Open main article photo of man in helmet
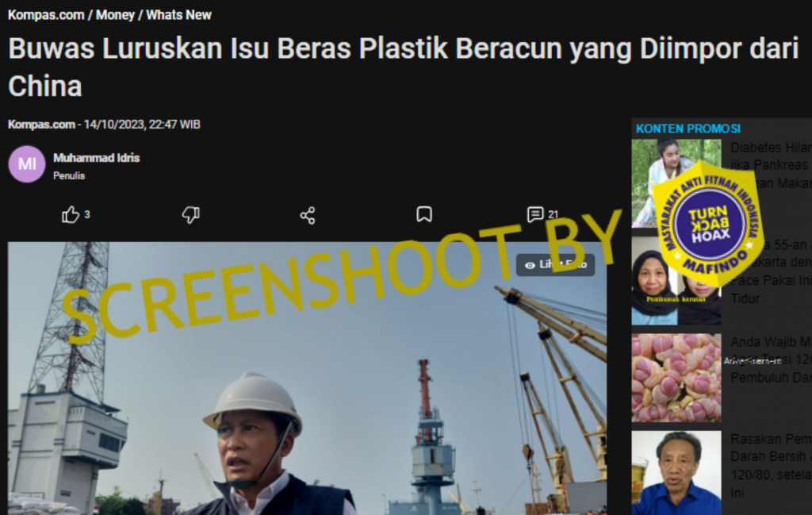The width and height of the screenshot is (812, 515). point(307,379)
